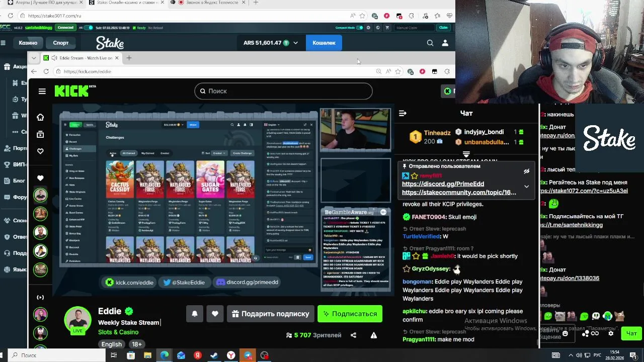Click the bell notification button for Eddie
The height and width of the screenshot is (362, 644).
pos(195,314)
